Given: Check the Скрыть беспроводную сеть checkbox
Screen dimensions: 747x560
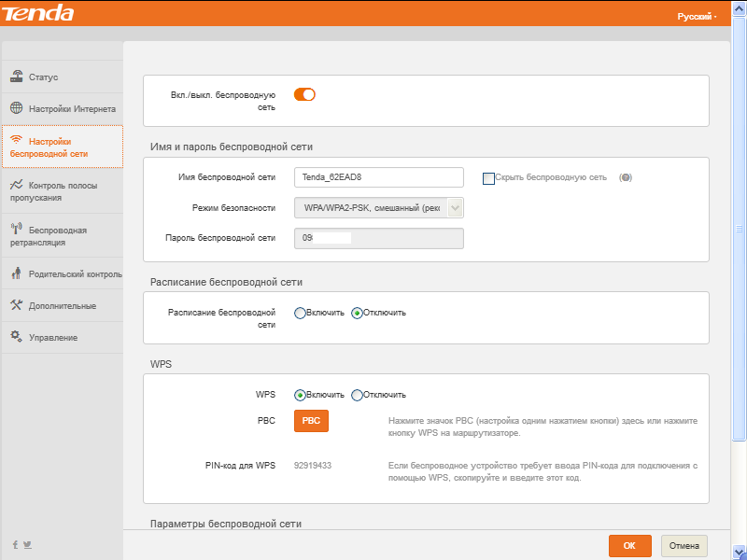Looking at the screenshot, I should click(x=488, y=177).
